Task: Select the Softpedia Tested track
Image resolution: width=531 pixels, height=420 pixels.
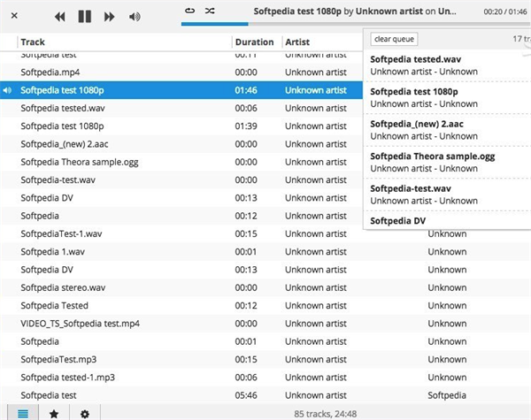Action: coord(265,305)
